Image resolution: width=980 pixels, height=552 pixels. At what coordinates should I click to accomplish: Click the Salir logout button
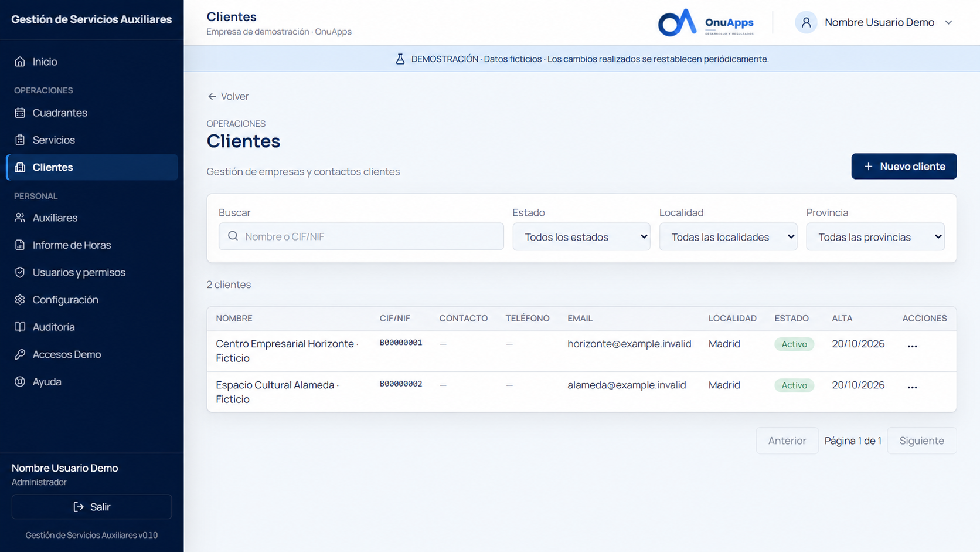pos(91,507)
